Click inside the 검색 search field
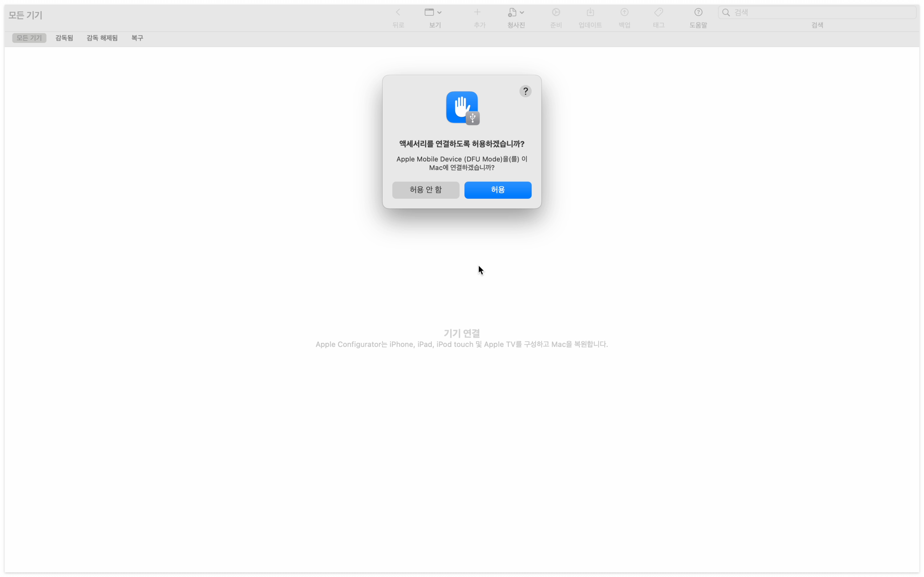The image size is (924, 577). coord(820,13)
